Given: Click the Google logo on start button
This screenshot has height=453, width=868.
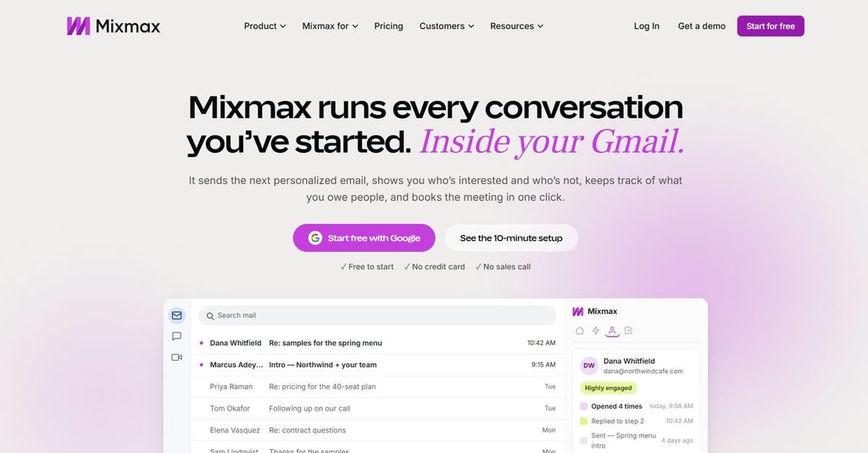Looking at the screenshot, I should (x=315, y=238).
